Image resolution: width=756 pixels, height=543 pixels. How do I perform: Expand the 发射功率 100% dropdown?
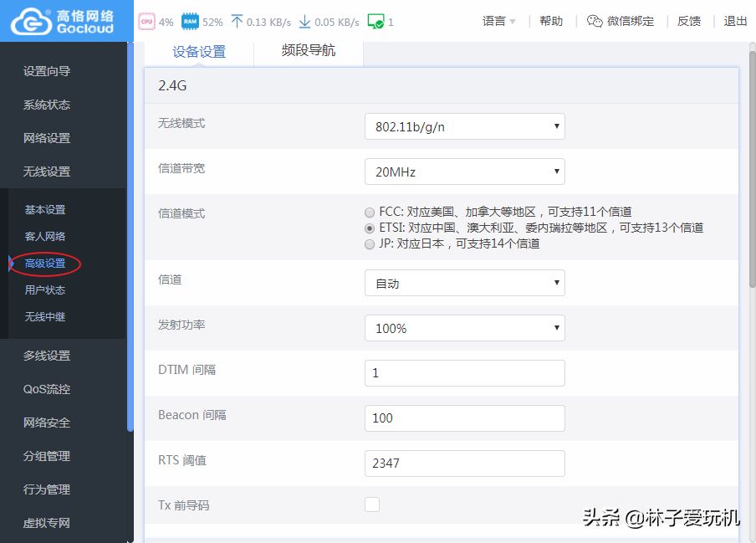[x=464, y=329]
